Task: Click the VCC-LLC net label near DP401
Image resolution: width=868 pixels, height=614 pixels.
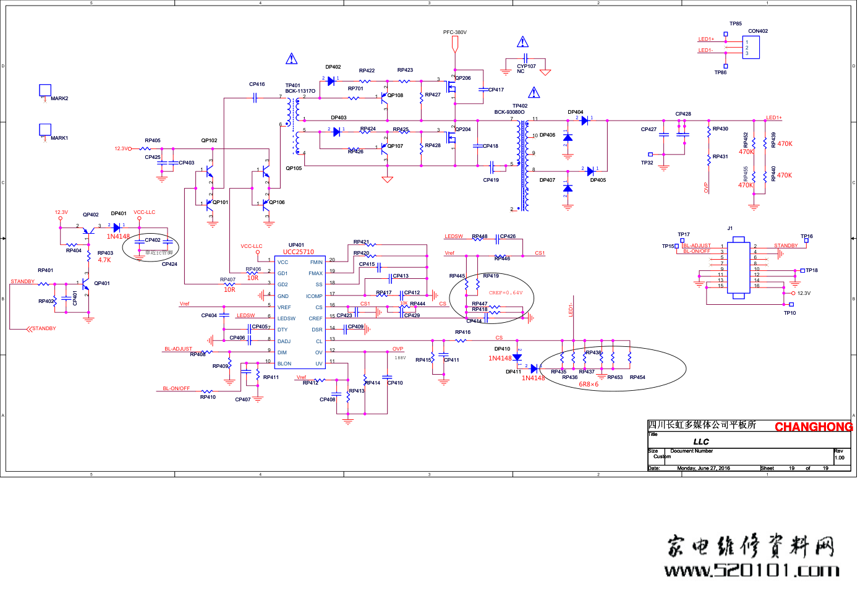Action: pos(144,212)
